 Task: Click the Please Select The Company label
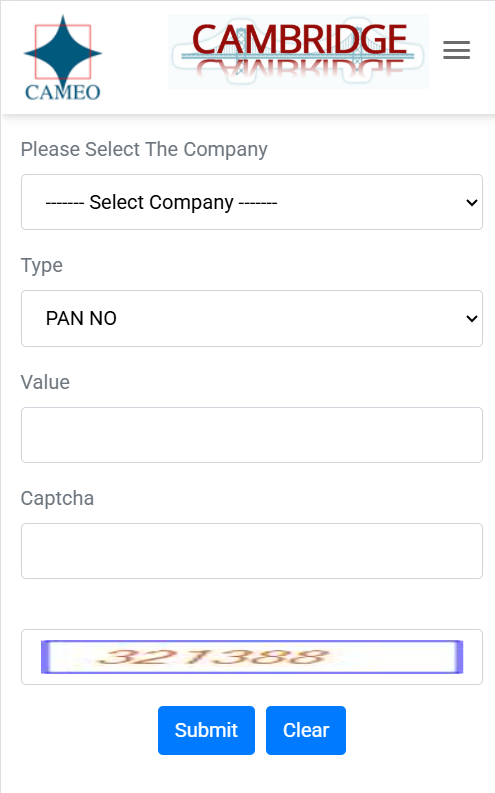click(144, 150)
